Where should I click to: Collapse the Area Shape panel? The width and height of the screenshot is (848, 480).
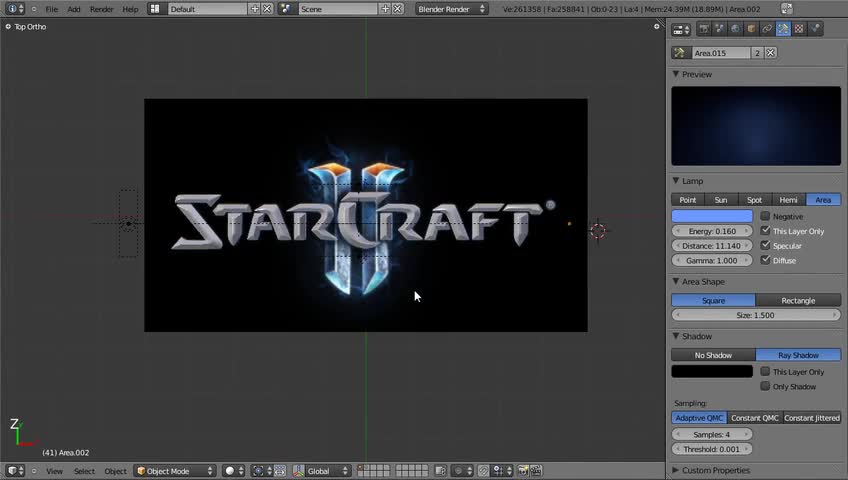point(676,281)
